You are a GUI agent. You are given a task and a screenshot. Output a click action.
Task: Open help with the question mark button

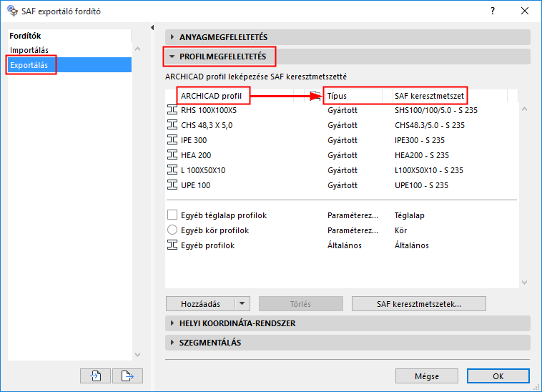493,11
